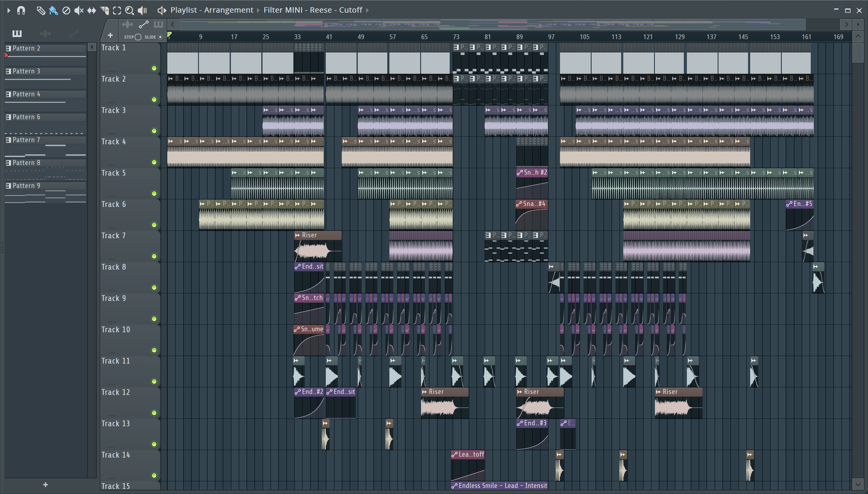
Task: Mute Track 2 with its green LED
Action: (x=154, y=99)
